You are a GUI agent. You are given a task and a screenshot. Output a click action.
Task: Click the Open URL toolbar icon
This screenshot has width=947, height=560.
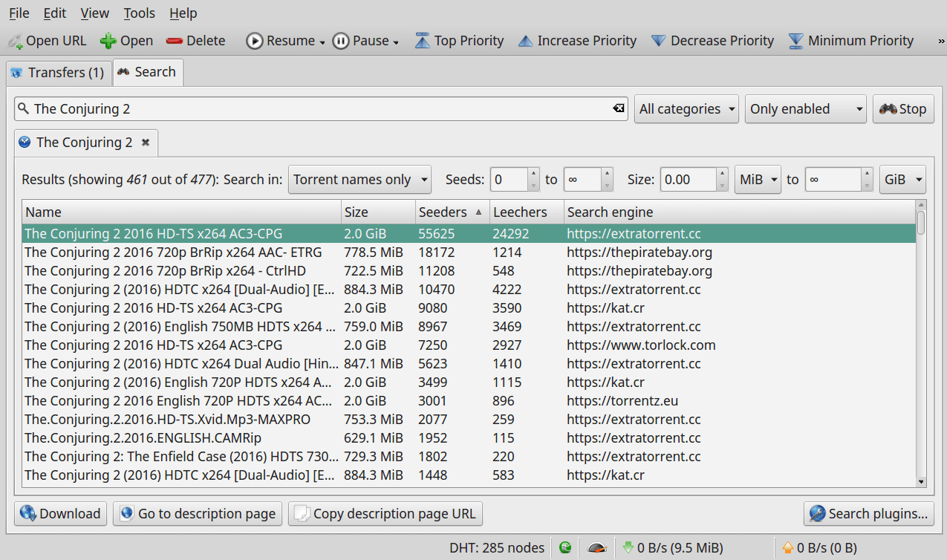[x=16, y=41]
